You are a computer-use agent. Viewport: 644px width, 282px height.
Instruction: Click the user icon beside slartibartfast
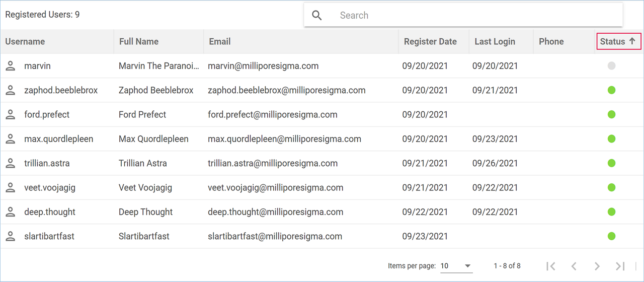10,236
